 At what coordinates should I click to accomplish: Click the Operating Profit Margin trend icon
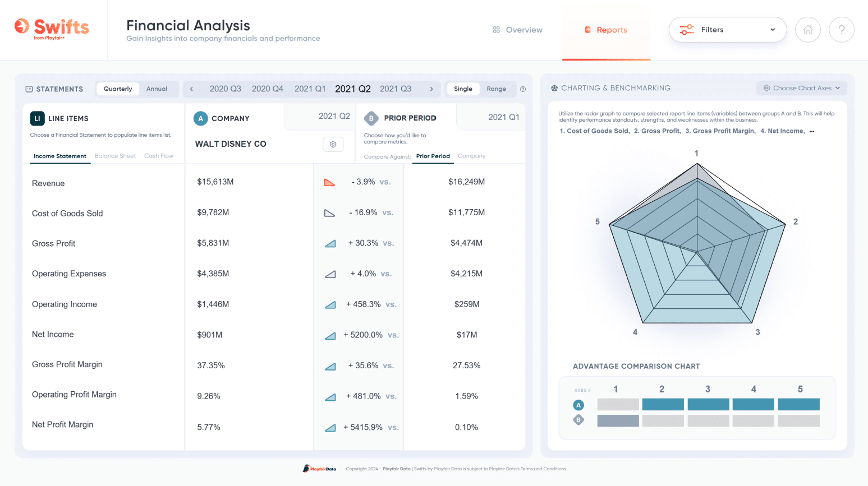coord(330,397)
